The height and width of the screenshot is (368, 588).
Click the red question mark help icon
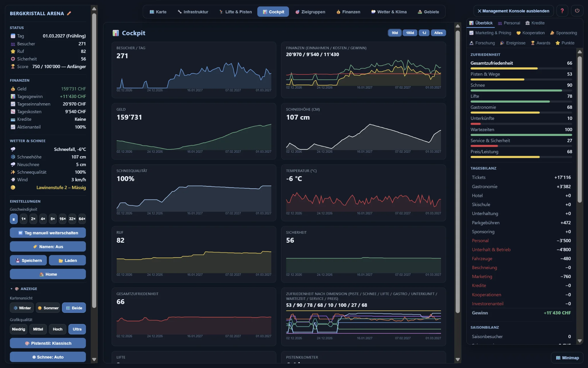(x=562, y=11)
